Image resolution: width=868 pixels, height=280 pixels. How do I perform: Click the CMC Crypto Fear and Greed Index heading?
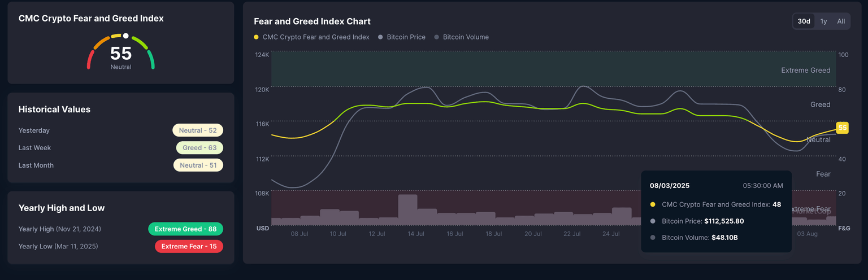coord(91,19)
